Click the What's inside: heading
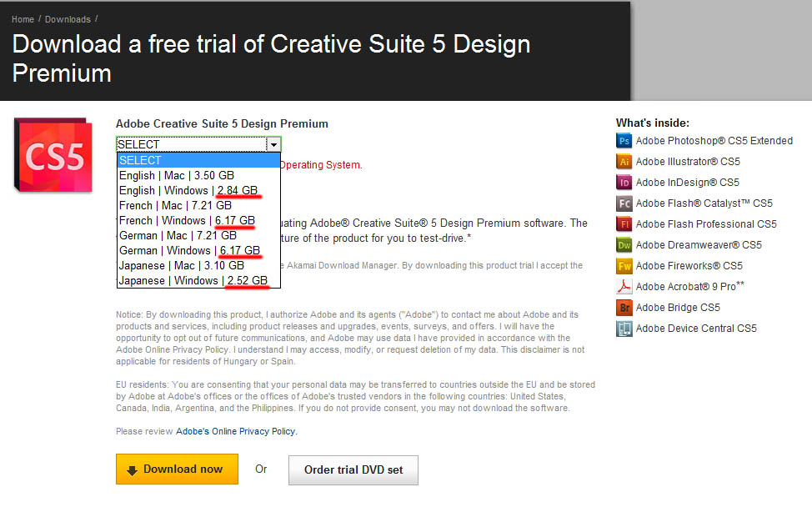This screenshot has height=507, width=812. pos(653,123)
